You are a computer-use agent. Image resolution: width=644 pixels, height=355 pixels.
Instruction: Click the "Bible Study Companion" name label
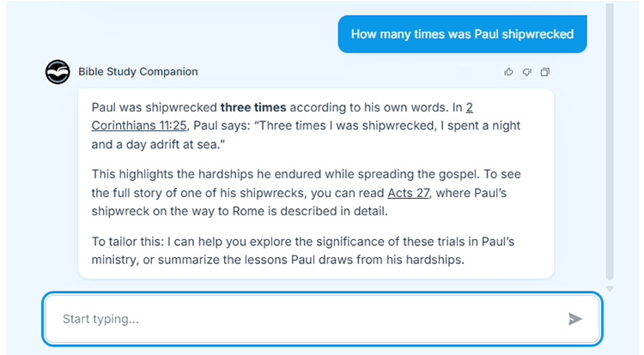pos(137,72)
